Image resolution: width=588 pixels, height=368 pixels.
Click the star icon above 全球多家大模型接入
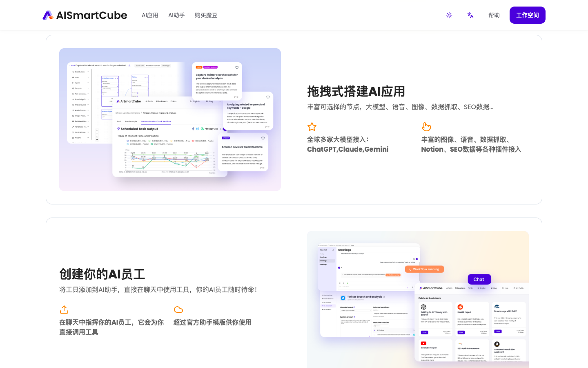[312, 127]
